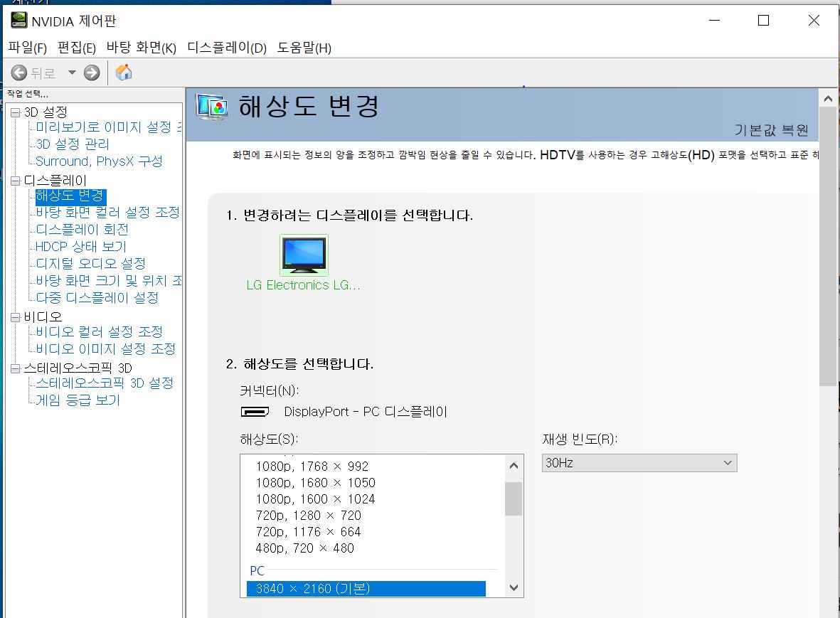Collapse the 비디오 tree node
The image size is (840, 618).
[16, 317]
